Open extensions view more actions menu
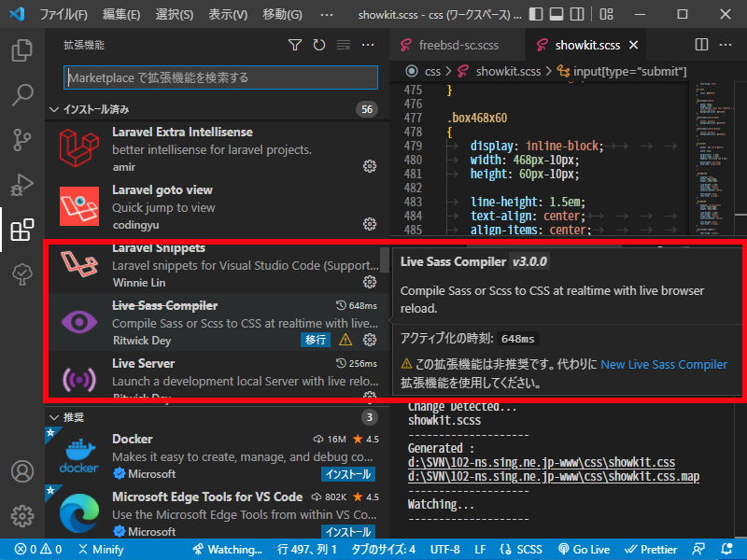This screenshot has height=560, width=747. 368,45
